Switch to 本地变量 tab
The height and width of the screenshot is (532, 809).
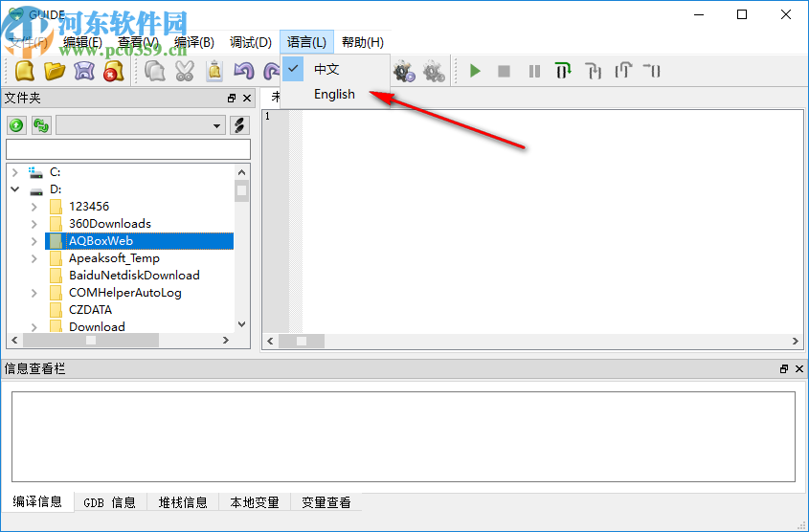[255, 502]
